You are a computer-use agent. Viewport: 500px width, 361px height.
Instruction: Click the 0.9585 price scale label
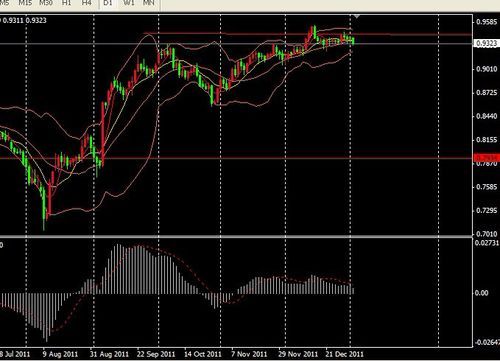pos(487,22)
